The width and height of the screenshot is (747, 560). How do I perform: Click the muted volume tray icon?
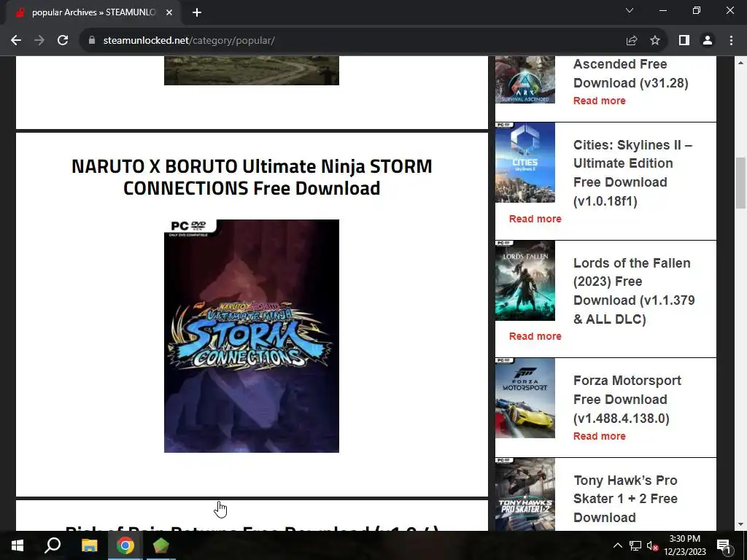[x=652, y=545]
